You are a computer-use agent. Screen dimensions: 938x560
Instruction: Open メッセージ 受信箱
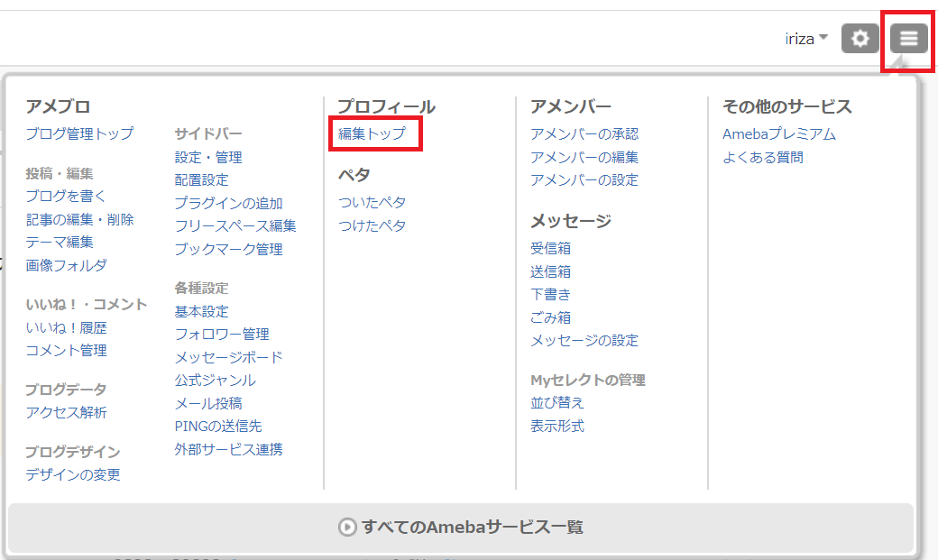[x=550, y=248]
